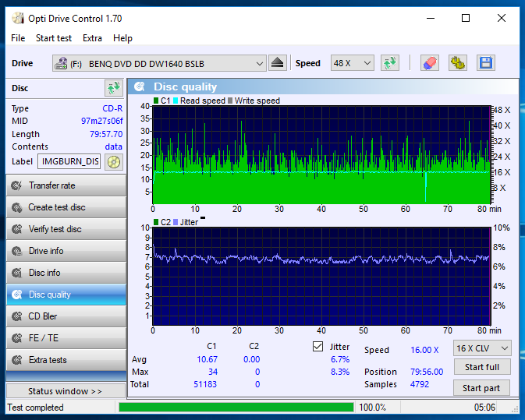Viewport: 525px width, 420px height.
Task: Click the disc Type value CD-R
Action: point(112,108)
